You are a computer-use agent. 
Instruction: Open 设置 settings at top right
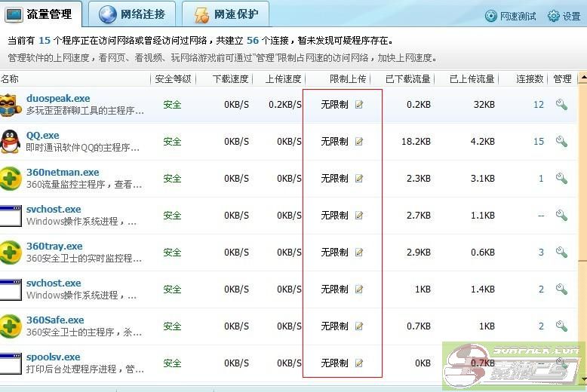(564, 16)
